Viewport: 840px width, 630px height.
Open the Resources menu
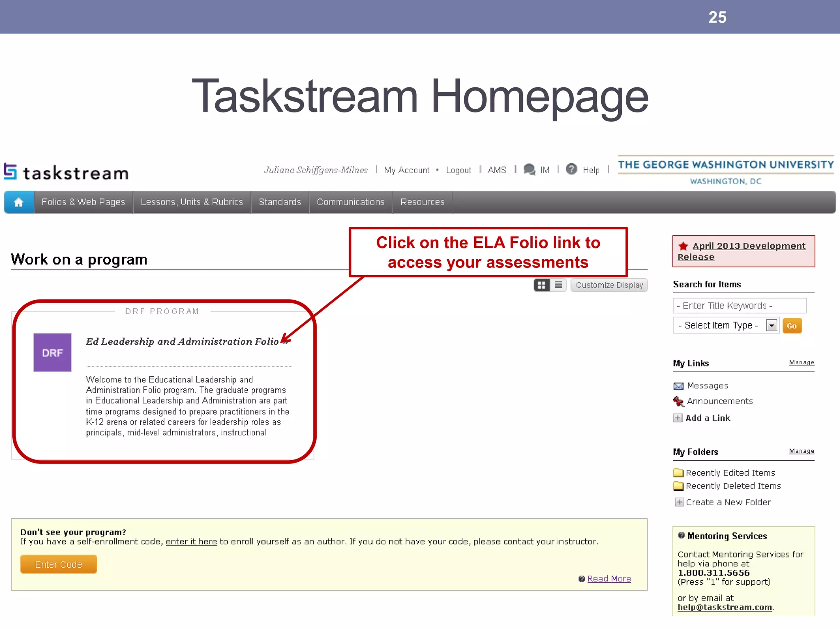[422, 202]
